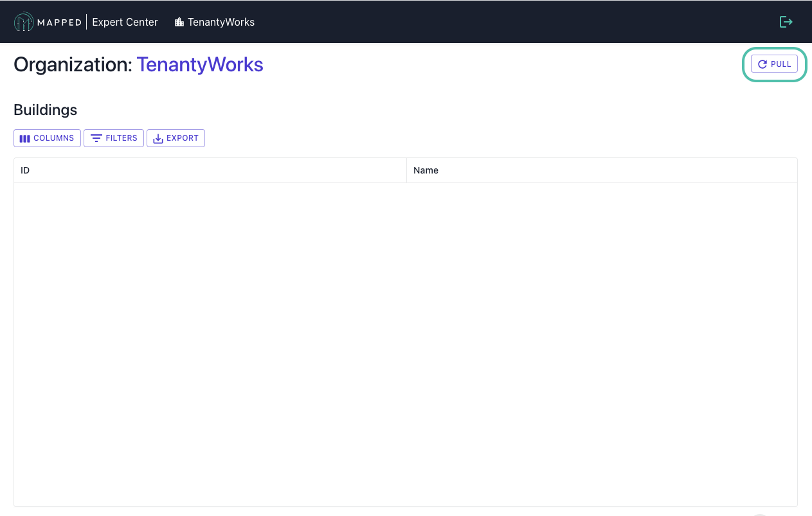Click the EXPORT button
Screen dimensions: 812x516
[176, 138]
